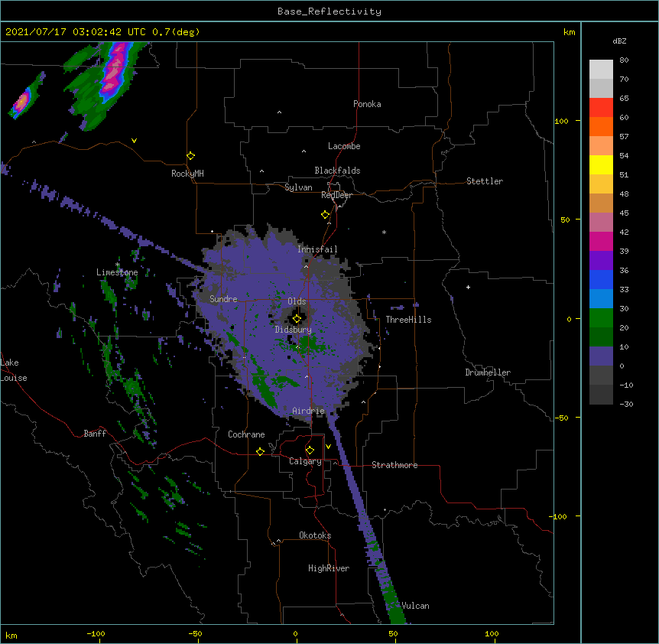Click the Sundre town label
Image resolution: width=659 pixels, height=644 pixels.
223,299
